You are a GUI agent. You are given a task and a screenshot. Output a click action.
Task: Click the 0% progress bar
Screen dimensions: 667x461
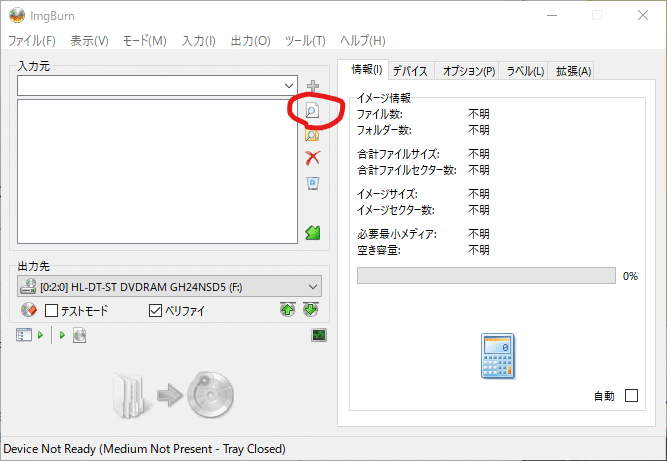486,276
